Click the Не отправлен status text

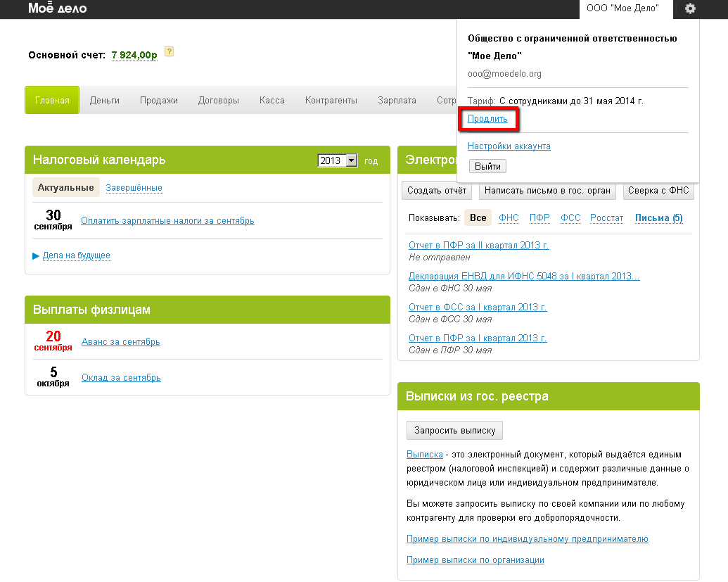click(439, 257)
